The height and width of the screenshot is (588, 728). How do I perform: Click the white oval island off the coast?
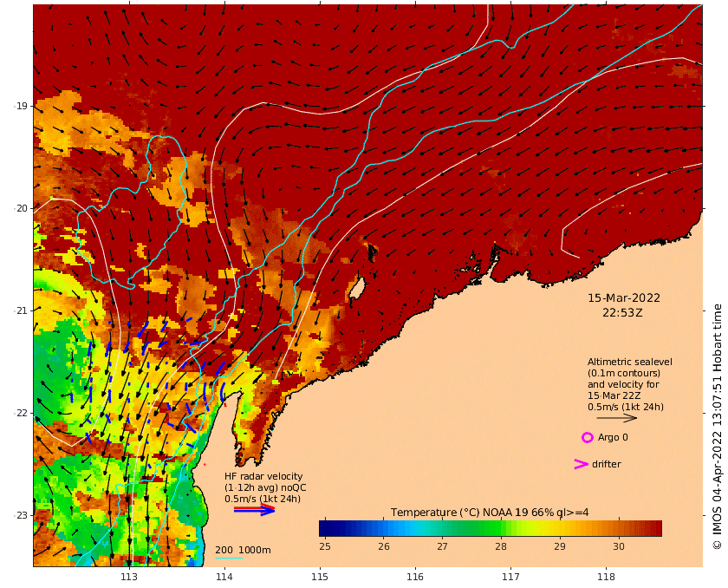[356, 289]
